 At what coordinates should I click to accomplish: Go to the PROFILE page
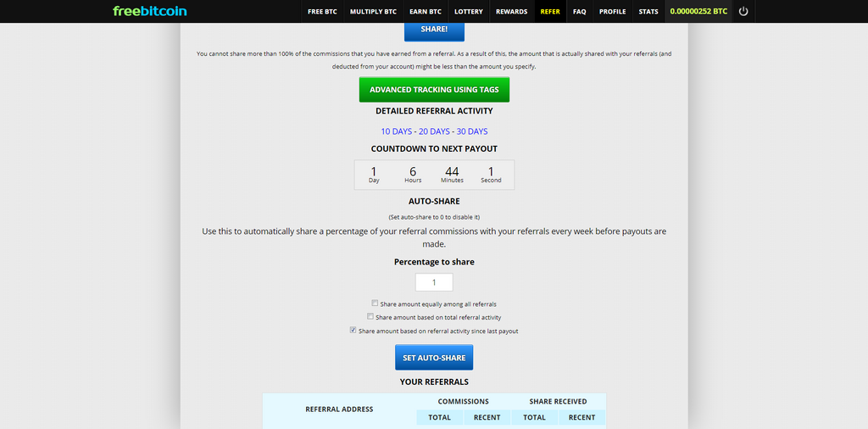tap(612, 11)
